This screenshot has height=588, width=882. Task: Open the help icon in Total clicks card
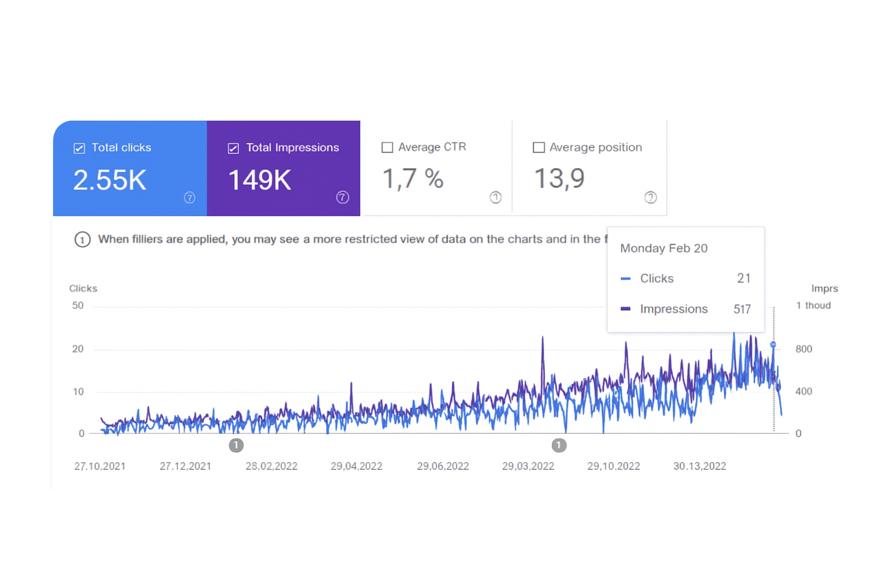(189, 198)
